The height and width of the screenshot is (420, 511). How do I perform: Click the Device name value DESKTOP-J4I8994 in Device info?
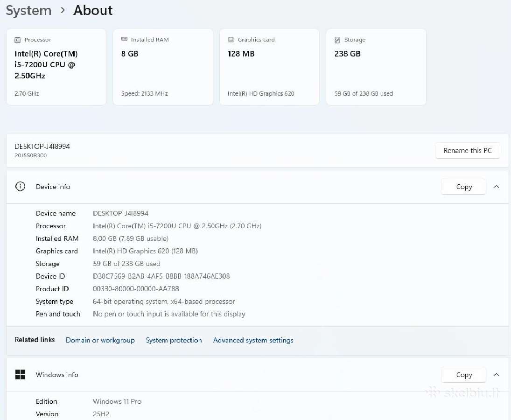click(120, 213)
